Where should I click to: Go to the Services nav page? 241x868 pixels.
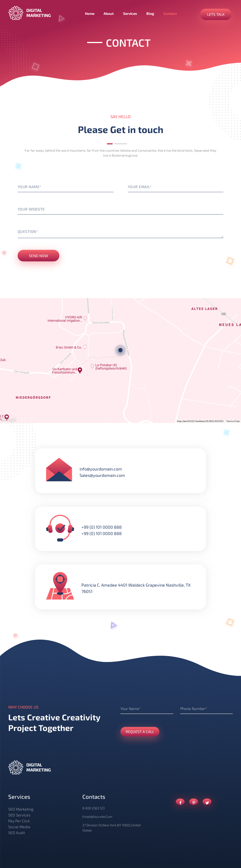(x=130, y=14)
